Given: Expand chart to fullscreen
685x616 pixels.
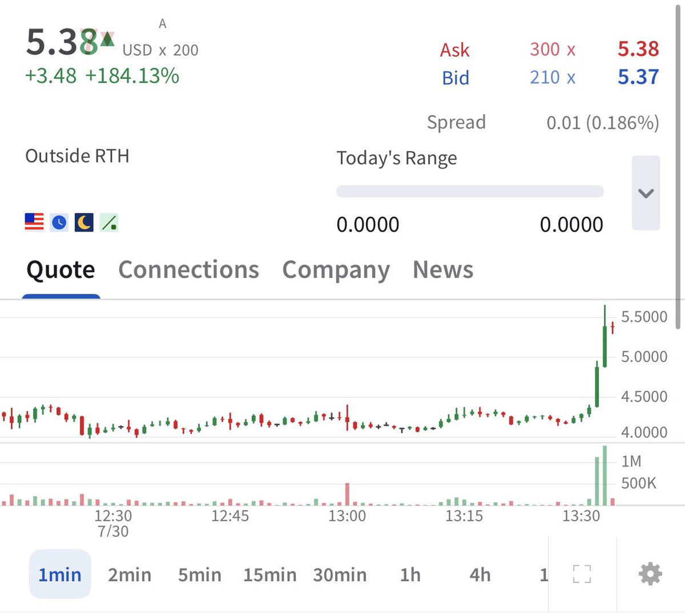Looking at the screenshot, I should point(582,574).
